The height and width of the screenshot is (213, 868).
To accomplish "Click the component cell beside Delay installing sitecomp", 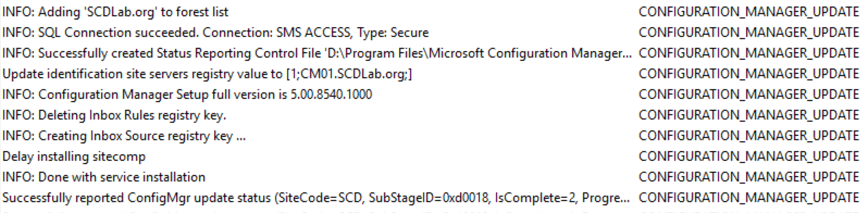I will pos(749,156).
